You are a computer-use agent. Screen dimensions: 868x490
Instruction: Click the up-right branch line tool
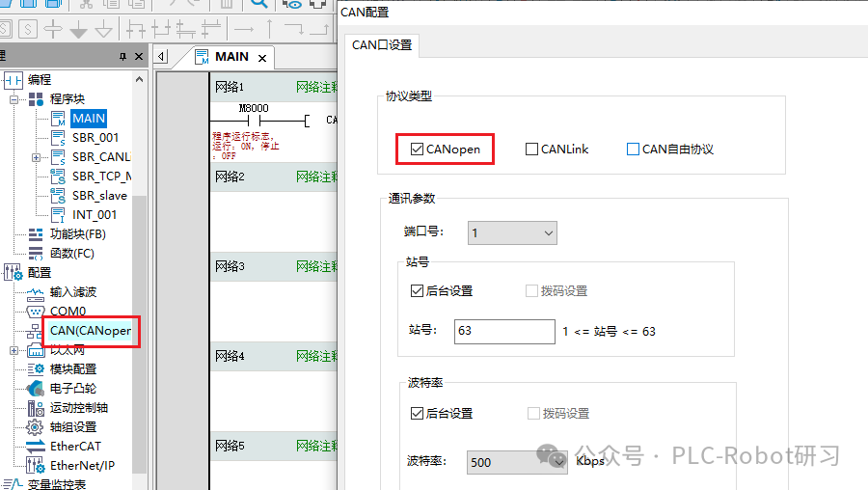[x=320, y=29]
